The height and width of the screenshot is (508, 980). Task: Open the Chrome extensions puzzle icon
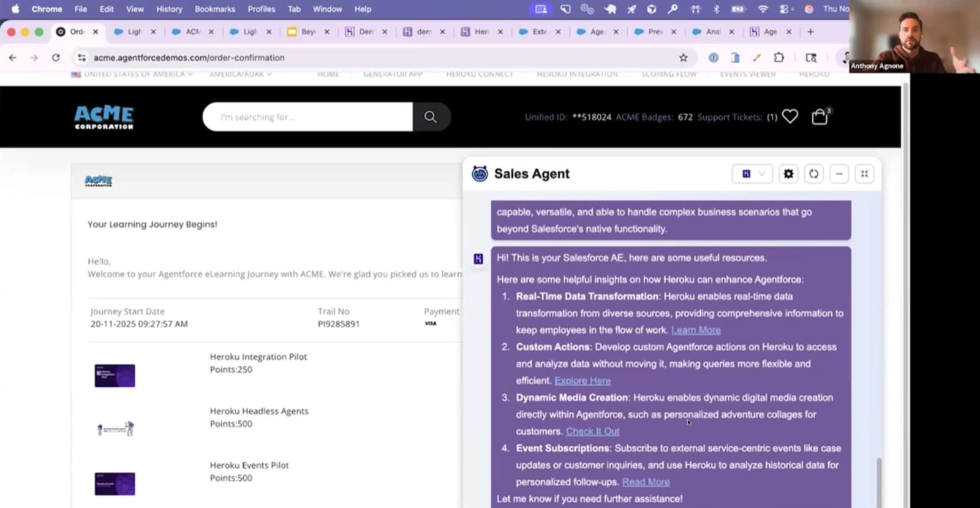[x=779, y=58]
